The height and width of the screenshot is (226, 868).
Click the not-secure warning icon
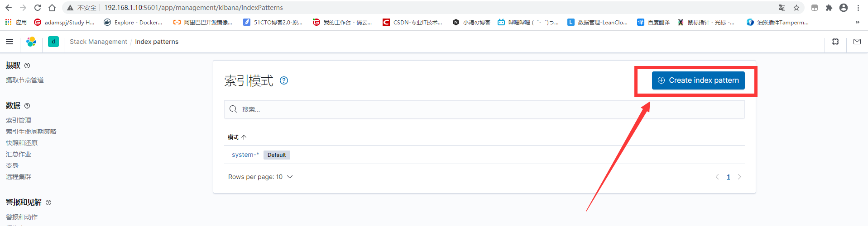point(70,8)
